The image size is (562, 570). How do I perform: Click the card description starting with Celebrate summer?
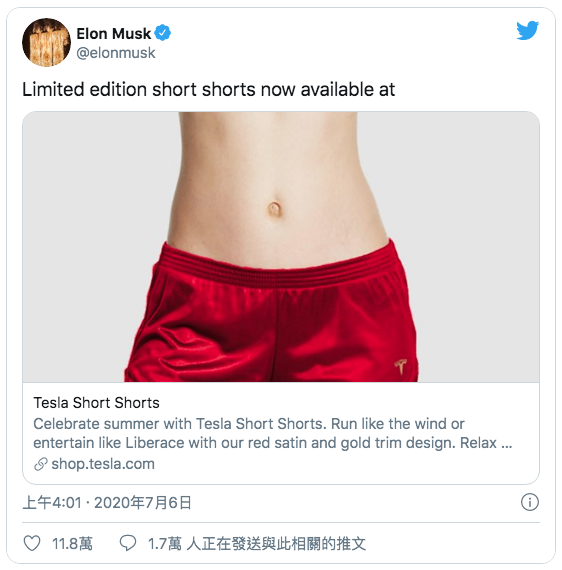tap(273, 433)
